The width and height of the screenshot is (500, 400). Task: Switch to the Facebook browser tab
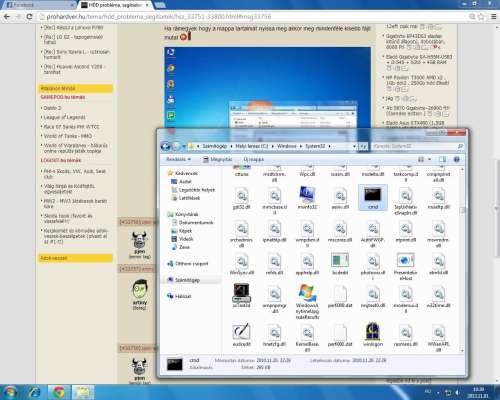coord(39,5)
